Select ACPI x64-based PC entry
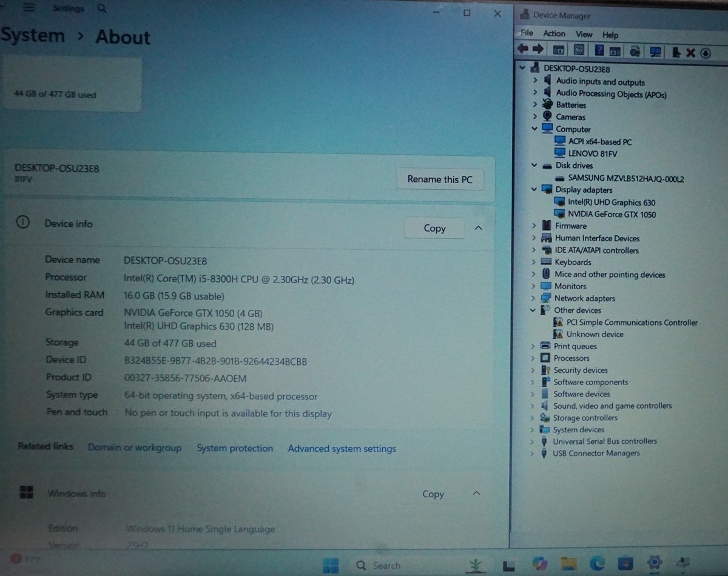 pyautogui.click(x=600, y=142)
